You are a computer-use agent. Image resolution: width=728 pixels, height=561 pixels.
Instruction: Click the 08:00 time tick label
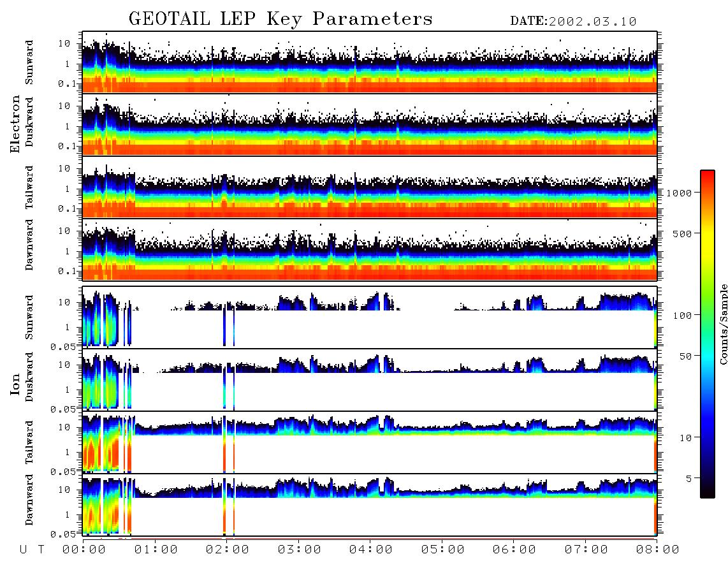point(658,550)
